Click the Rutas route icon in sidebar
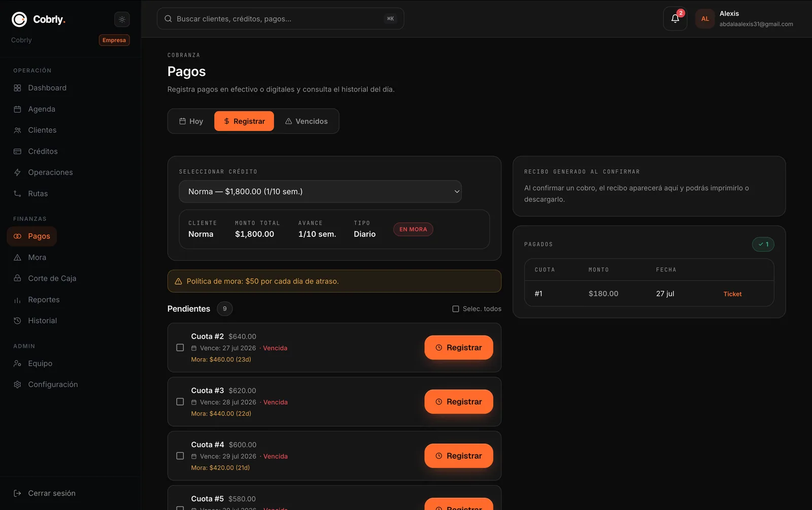Image resolution: width=812 pixels, height=510 pixels. tap(17, 194)
